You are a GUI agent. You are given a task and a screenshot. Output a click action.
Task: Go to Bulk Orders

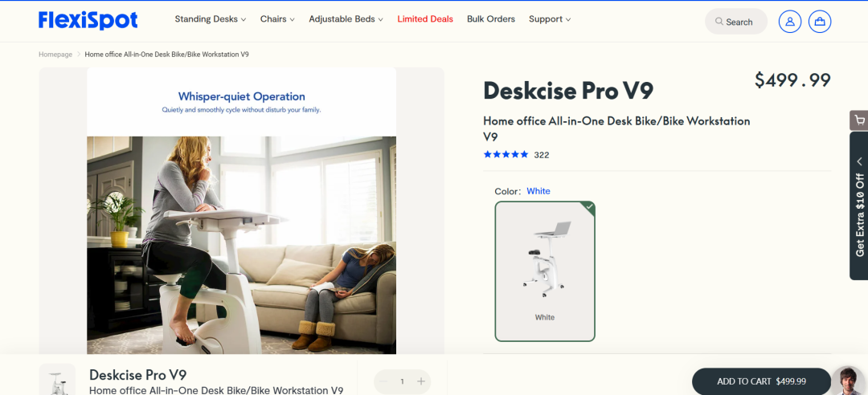(x=491, y=18)
